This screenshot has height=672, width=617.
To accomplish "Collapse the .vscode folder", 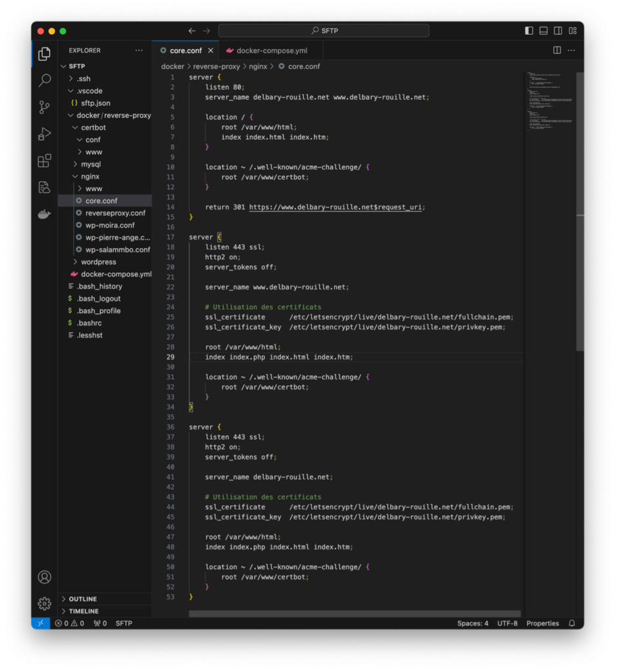I will 105,91.
